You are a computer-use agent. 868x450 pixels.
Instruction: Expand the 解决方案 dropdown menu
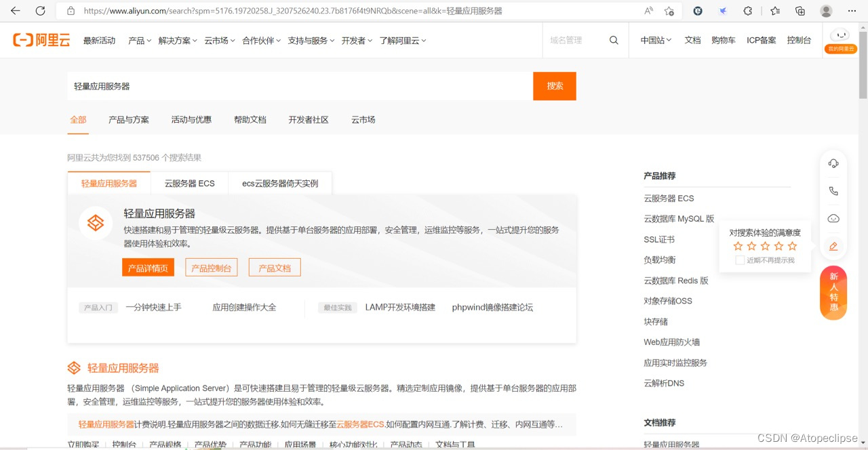(178, 41)
